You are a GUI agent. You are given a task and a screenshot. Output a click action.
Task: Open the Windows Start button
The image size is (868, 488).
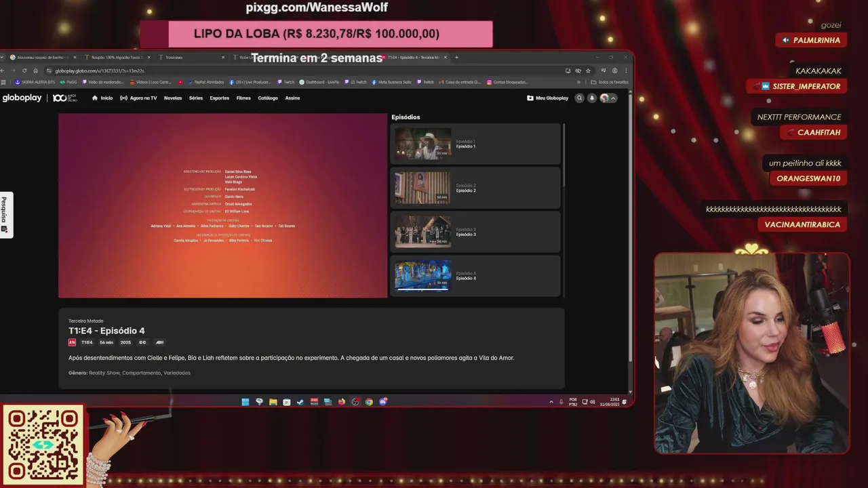[245, 402]
